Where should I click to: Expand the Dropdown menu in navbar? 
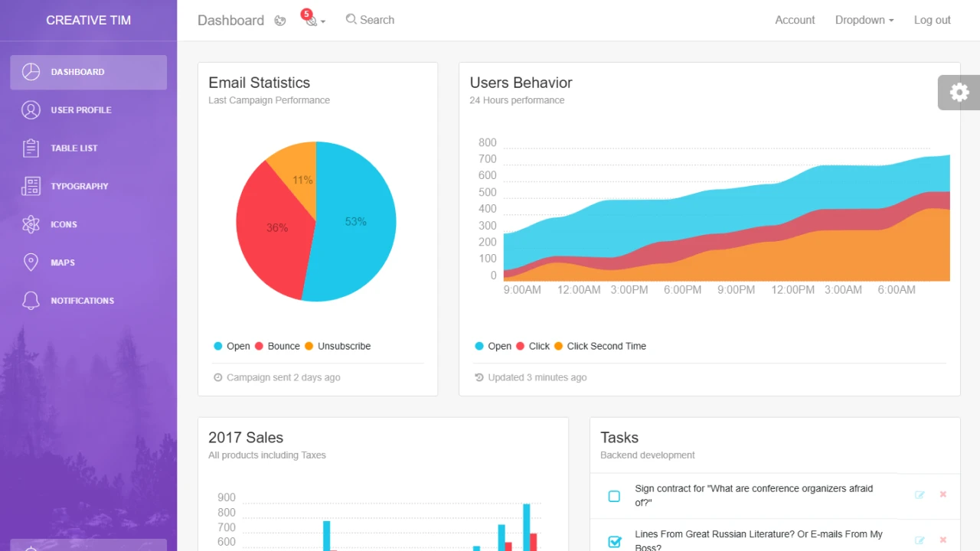(x=864, y=20)
